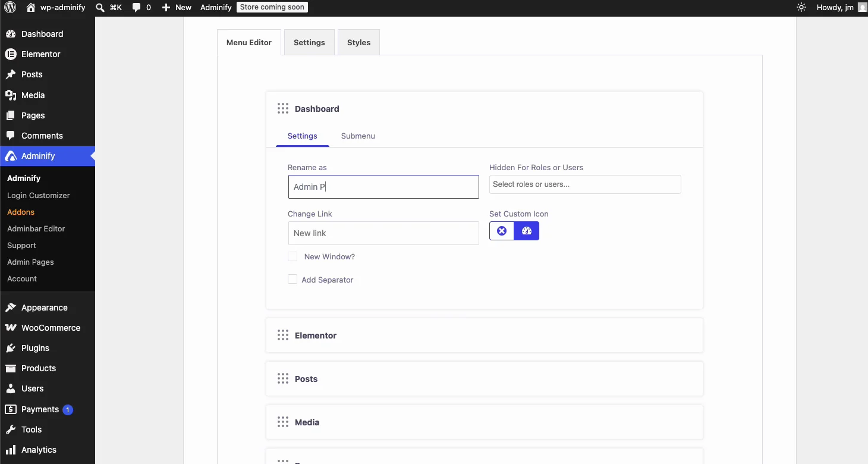Open Pages in the sidebar
This screenshot has height=464, width=868.
(x=48, y=115)
